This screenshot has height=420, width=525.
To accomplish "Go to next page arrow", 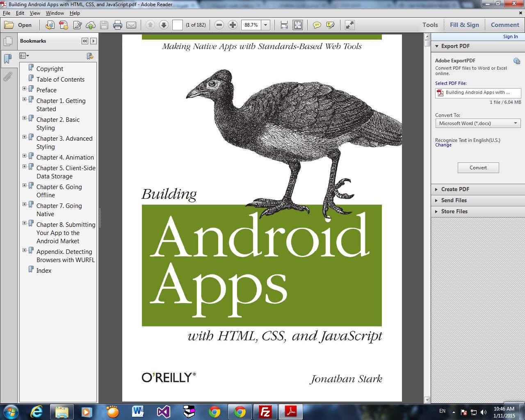I will pyautogui.click(x=164, y=25).
